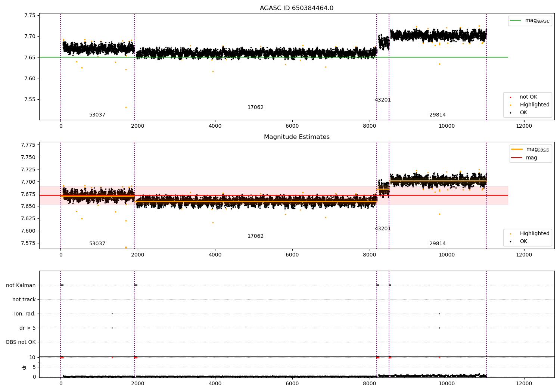Click obsid label 29814 in Magnitude Estimates plot
Screen dimensions: 560x392
[438, 244]
